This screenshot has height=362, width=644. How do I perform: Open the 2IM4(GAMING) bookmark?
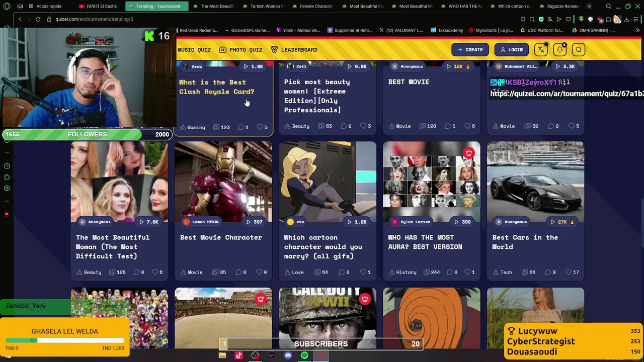(x=594, y=30)
